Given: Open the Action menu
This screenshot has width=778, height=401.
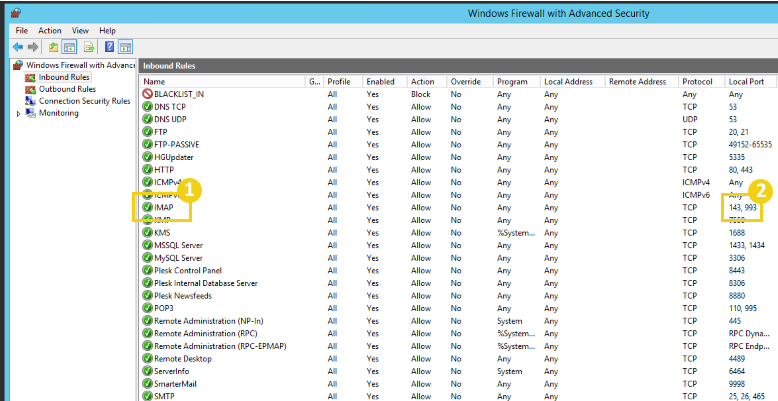Looking at the screenshot, I should tap(50, 31).
